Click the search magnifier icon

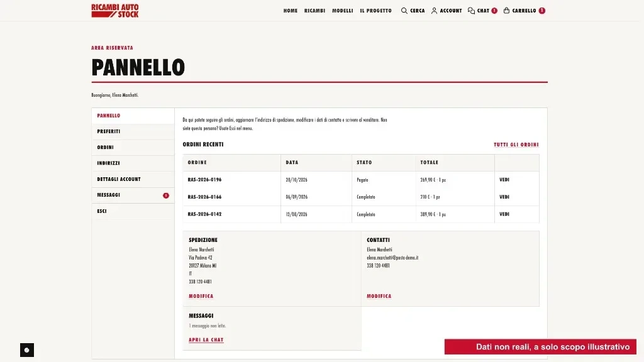[x=404, y=11]
